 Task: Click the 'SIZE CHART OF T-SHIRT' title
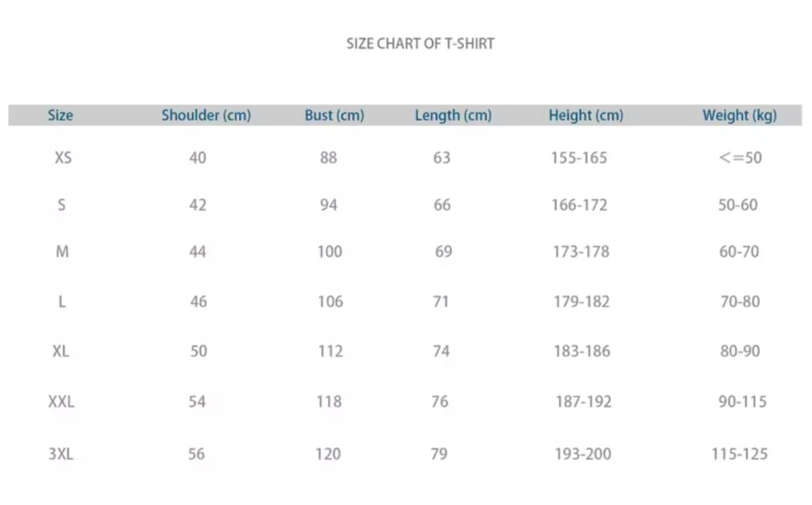click(x=420, y=44)
